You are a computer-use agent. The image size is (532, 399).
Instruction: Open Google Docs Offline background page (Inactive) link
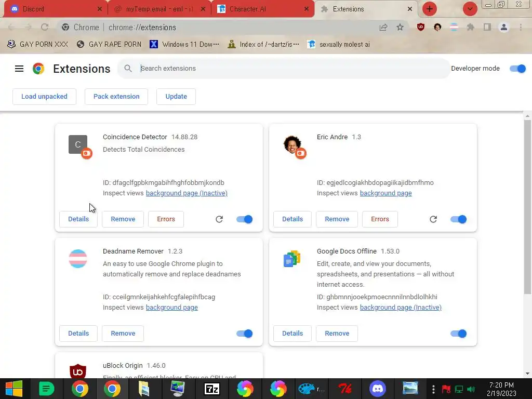(x=401, y=308)
